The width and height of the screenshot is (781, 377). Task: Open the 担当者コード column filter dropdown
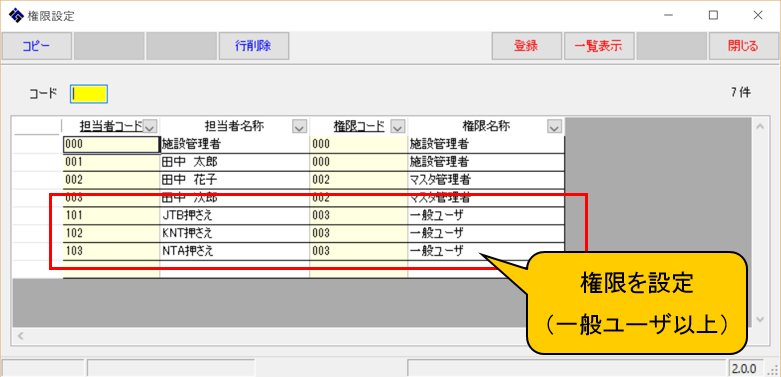tap(150, 127)
